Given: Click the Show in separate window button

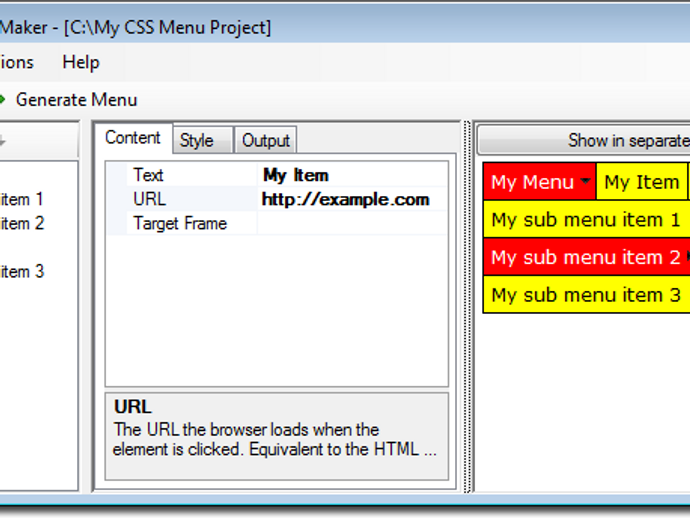Looking at the screenshot, I should (584, 140).
